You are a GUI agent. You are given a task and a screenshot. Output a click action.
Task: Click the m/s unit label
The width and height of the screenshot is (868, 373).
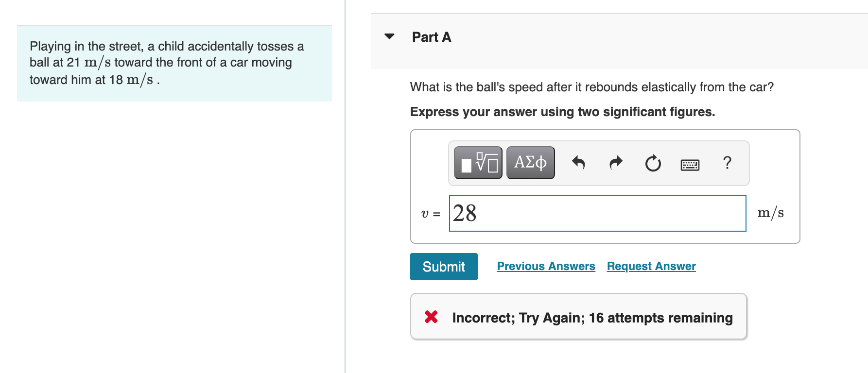(770, 213)
